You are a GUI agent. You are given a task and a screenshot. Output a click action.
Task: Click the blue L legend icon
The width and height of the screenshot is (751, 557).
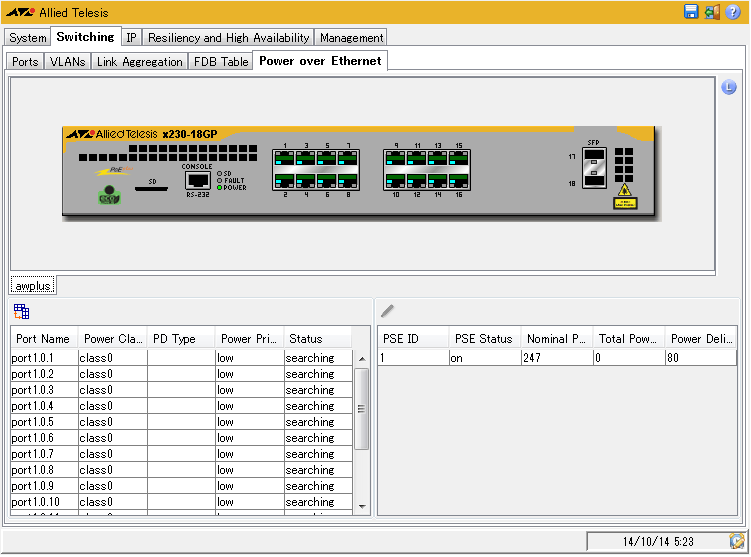tap(728, 87)
